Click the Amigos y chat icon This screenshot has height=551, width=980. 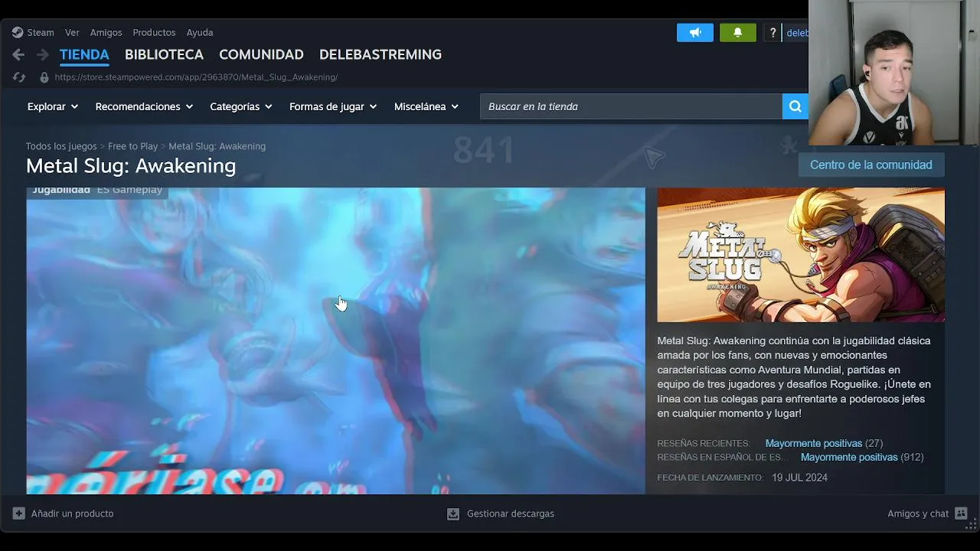962,514
